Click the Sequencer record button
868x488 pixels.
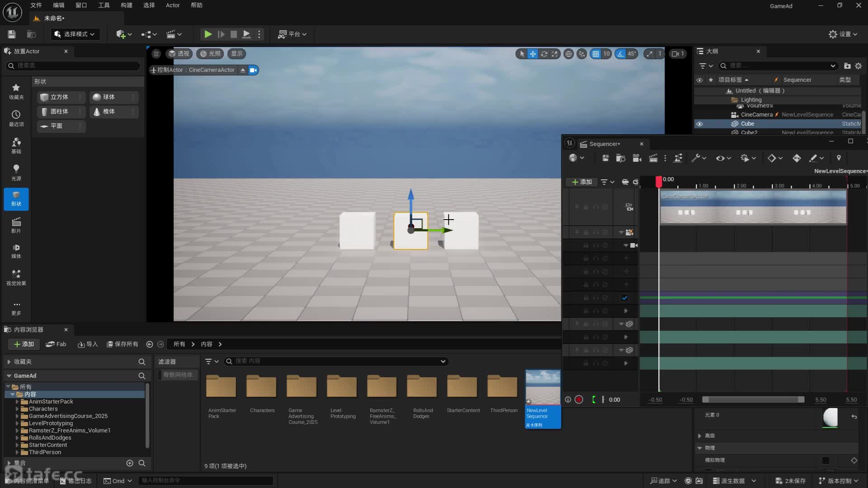[579, 399]
